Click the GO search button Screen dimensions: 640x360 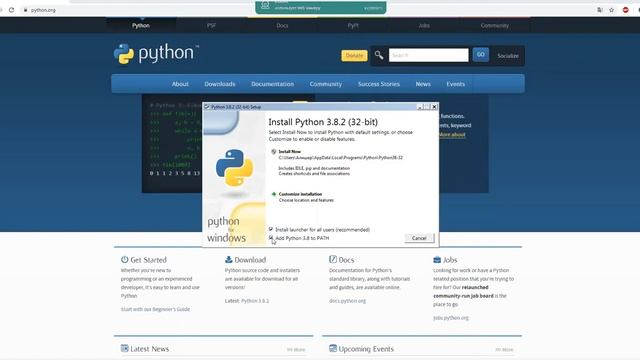480,55
